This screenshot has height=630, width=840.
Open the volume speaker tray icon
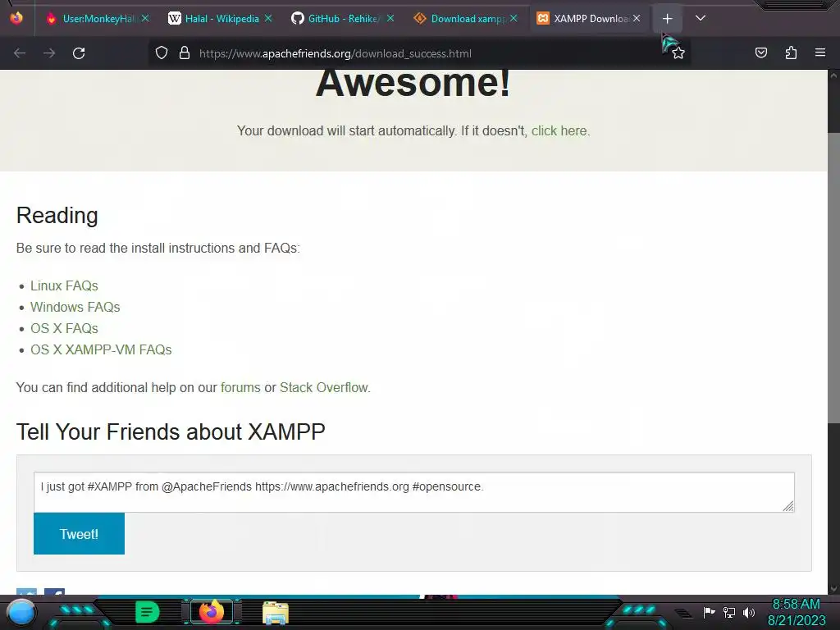(748, 612)
